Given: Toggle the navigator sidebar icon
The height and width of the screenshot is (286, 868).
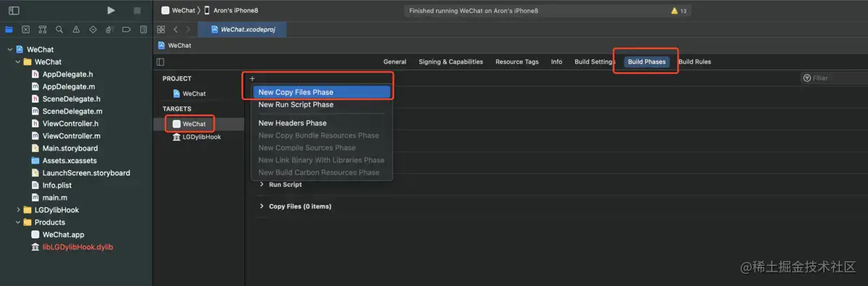Looking at the screenshot, I should [x=14, y=11].
